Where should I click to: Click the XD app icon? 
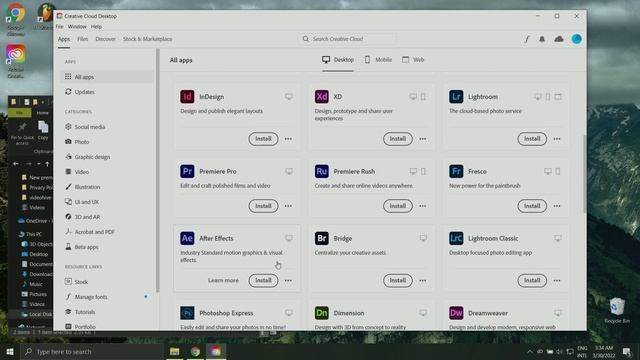(322, 97)
